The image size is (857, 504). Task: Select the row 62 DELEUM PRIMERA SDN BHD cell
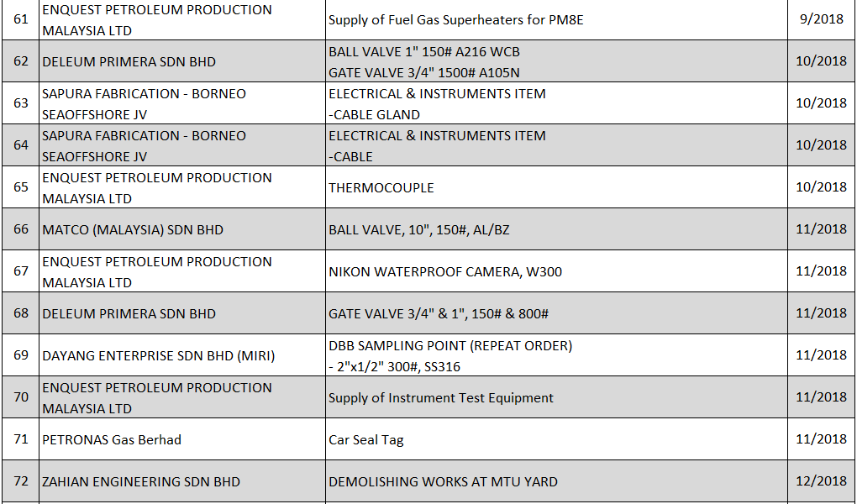point(181,61)
